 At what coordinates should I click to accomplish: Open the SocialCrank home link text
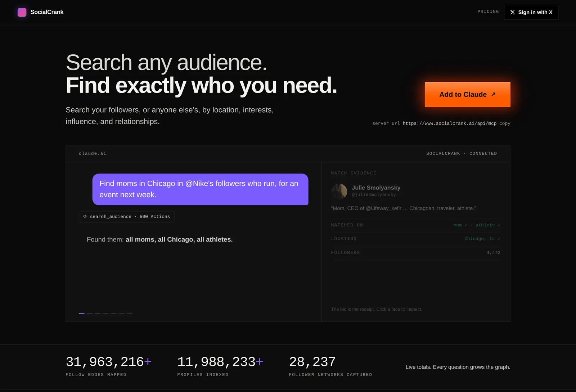point(47,12)
